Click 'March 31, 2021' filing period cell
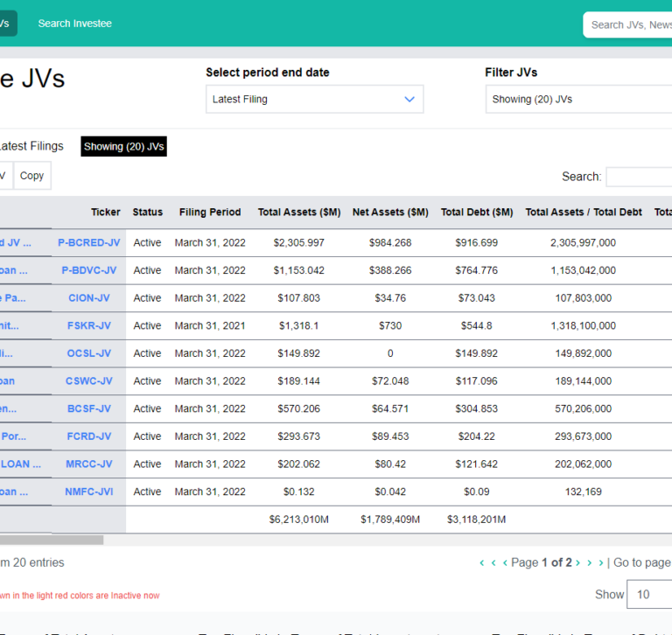This screenshot has width=672, height=635. [210, 325]
